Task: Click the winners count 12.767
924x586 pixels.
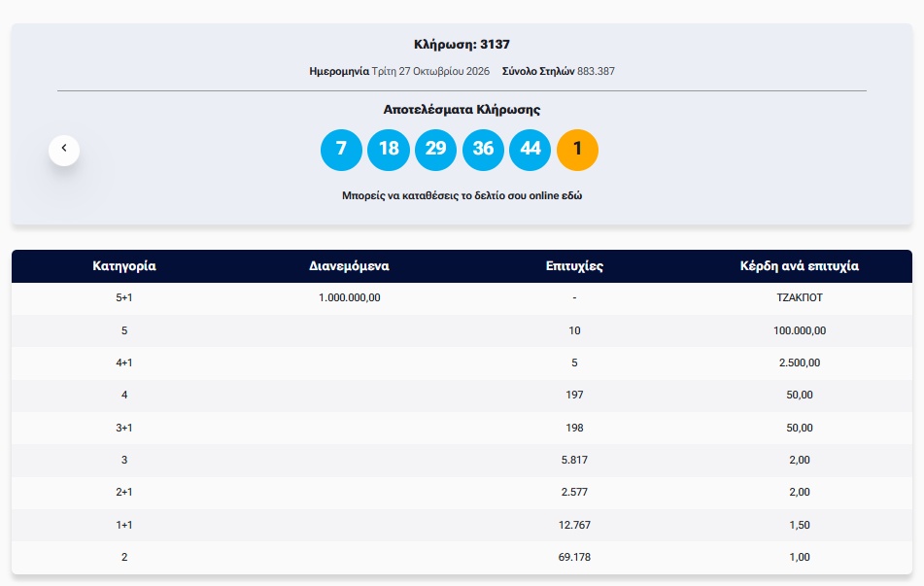Action: 574,525
